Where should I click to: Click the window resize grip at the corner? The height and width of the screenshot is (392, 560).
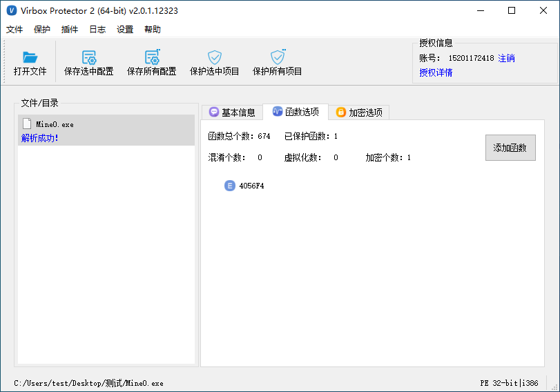click(554, 386)
